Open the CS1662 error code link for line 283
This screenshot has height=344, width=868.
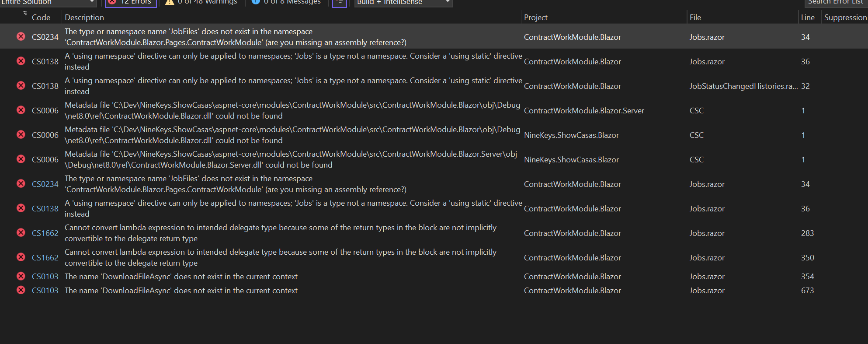45,233
